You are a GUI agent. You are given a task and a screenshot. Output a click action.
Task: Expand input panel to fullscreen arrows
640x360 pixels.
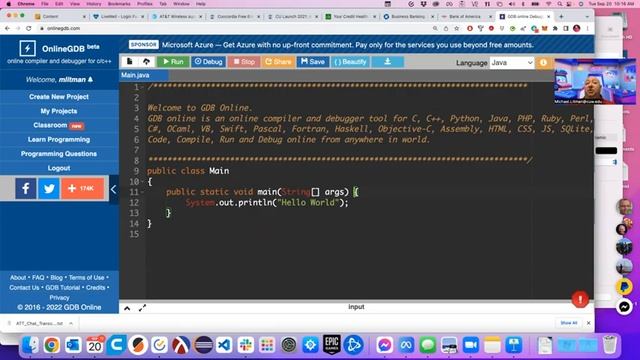pyautogui.click(x=142, y=308)
